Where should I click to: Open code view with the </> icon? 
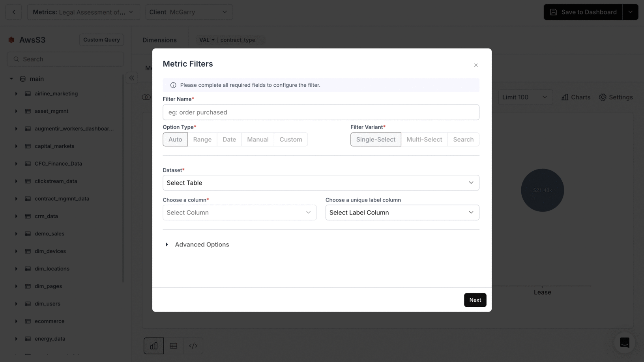click(193, 345)
